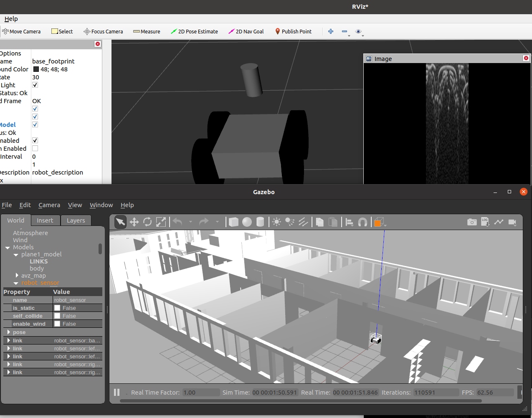Select the Gazebo translate mode tool
Image resolution: width=532 pixels, height=418 pixels.
point(134,222)
